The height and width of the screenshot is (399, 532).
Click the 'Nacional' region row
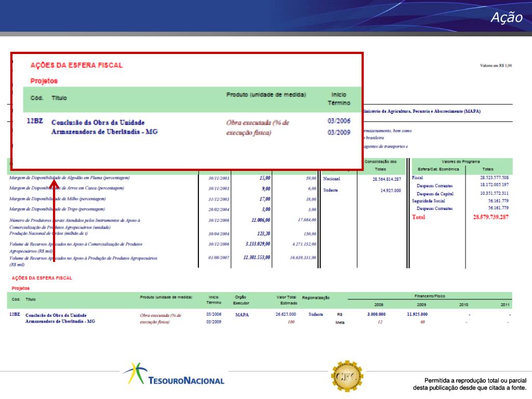331,179
